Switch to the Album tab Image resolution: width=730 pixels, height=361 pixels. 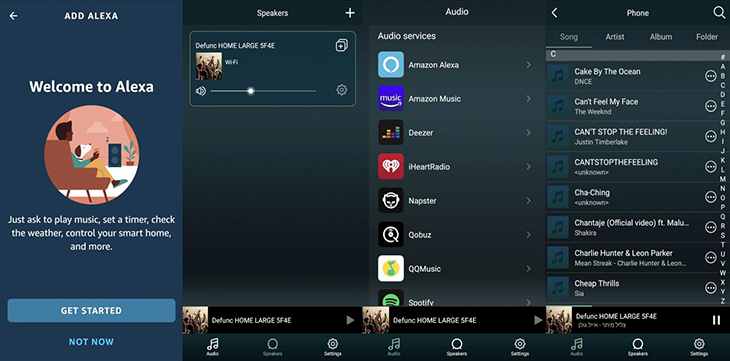[661, 37]
